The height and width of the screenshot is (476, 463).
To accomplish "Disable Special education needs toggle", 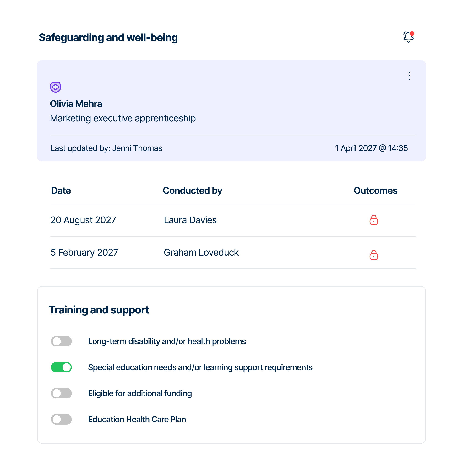I will click(x=61, y=367).
